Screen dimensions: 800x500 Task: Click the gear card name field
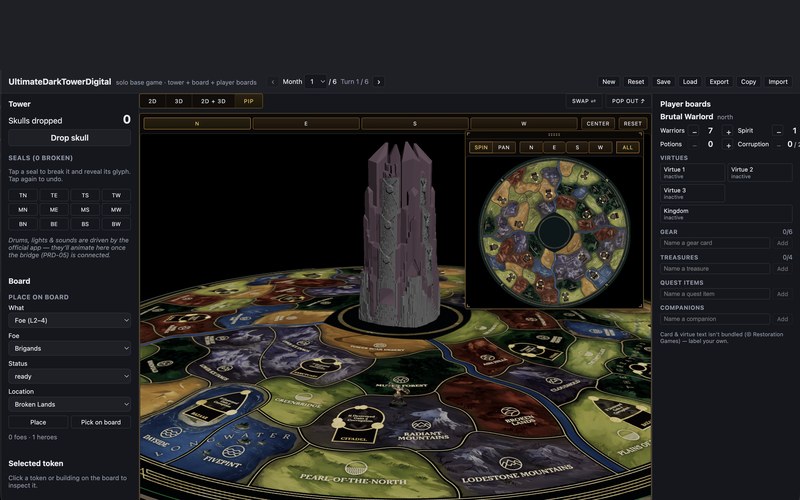pos(715,243)
